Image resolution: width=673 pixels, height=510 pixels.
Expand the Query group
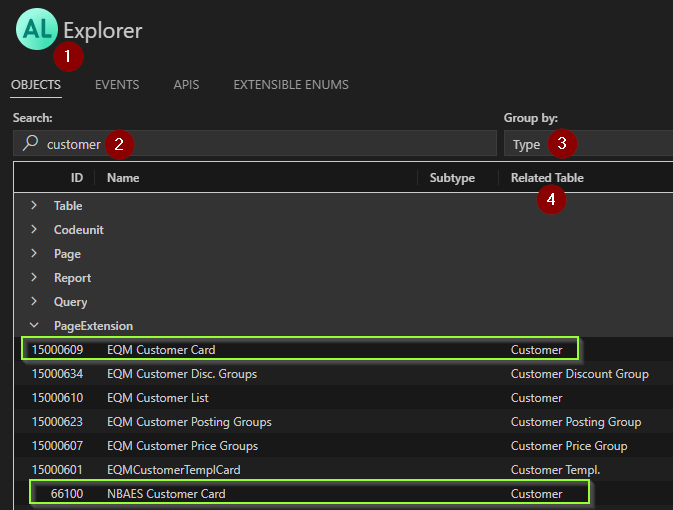tap(34, 302)
